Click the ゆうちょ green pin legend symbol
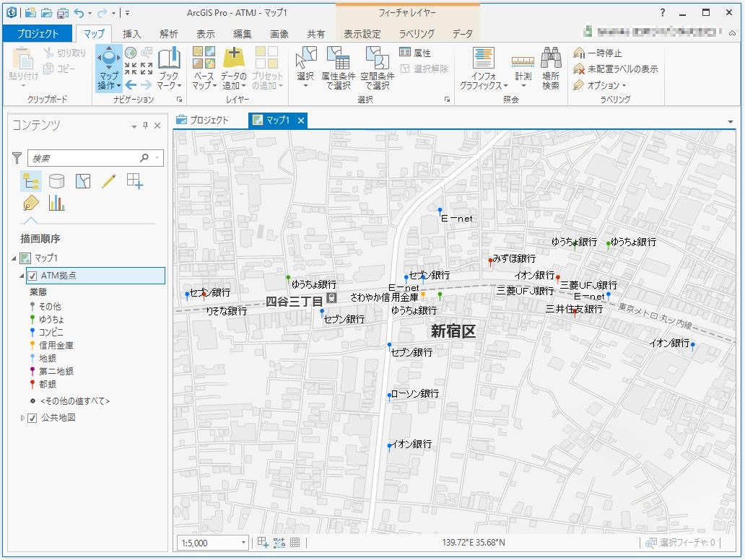 coord(32,319)
